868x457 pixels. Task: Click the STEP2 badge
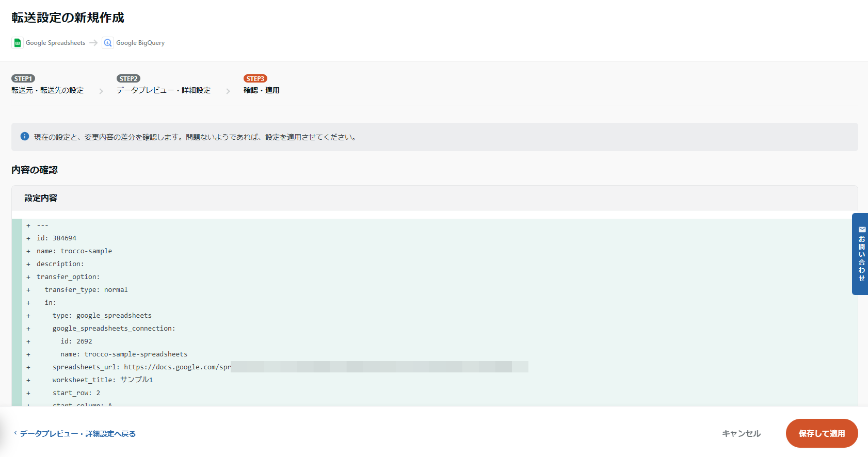coord(128,78)
